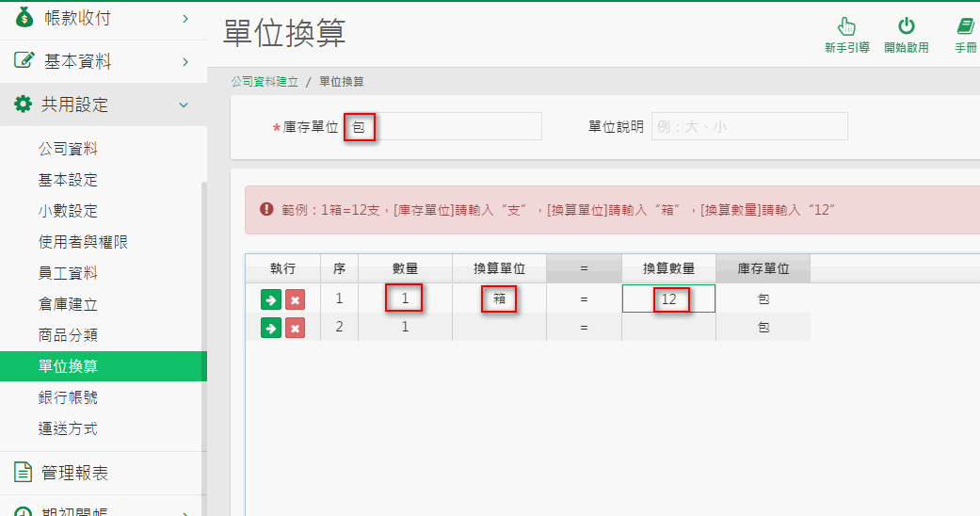Click row 1 數量 cell
980x516 pixels.
coord(405,299)
